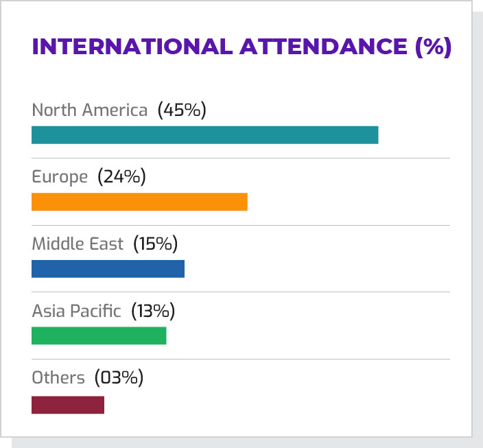
Task: Select the Asia Pacific label
Action: (76, 311)
